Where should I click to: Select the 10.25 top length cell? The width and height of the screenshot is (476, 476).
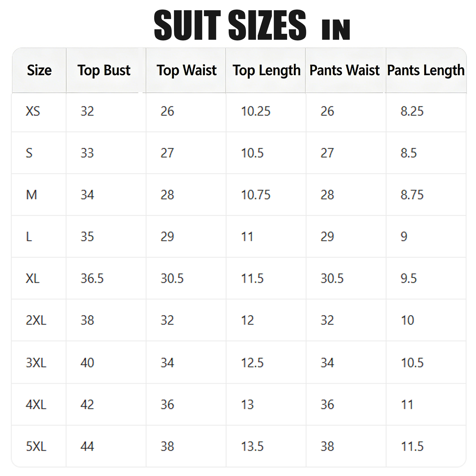[256, 111]
